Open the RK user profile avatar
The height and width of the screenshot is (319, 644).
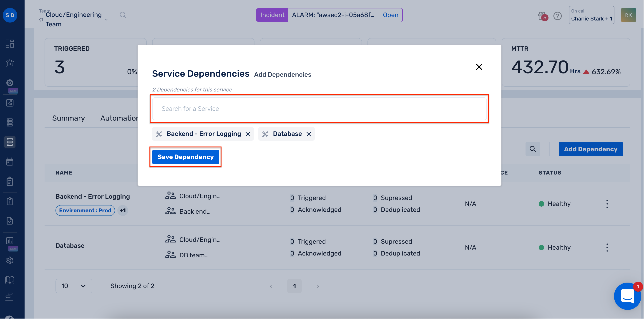629,15
